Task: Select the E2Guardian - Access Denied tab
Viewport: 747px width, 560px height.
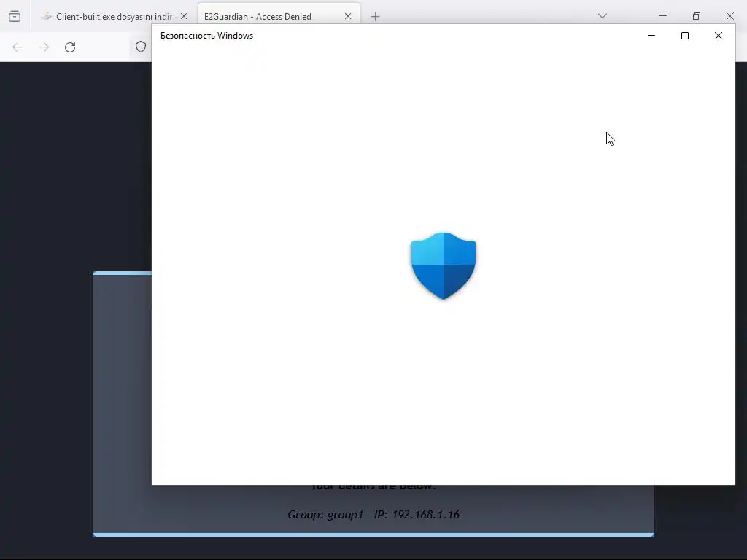Action: [279, 17]
